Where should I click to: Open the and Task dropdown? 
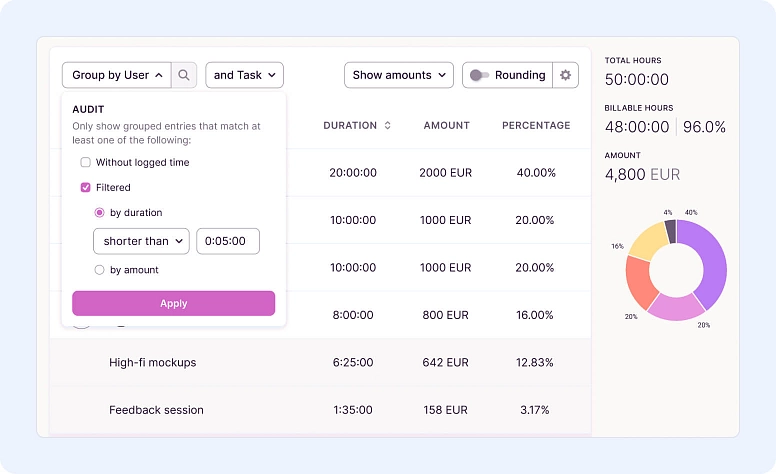coord(244,75)
